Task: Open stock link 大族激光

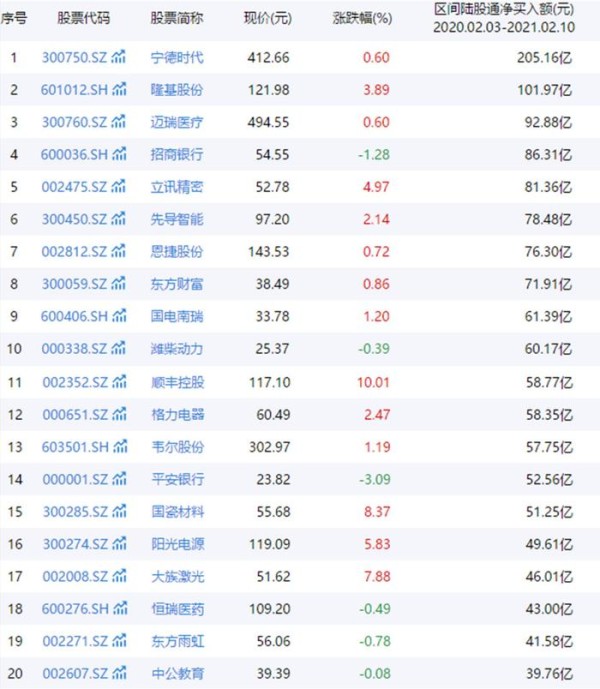Action: coord(178,577)
